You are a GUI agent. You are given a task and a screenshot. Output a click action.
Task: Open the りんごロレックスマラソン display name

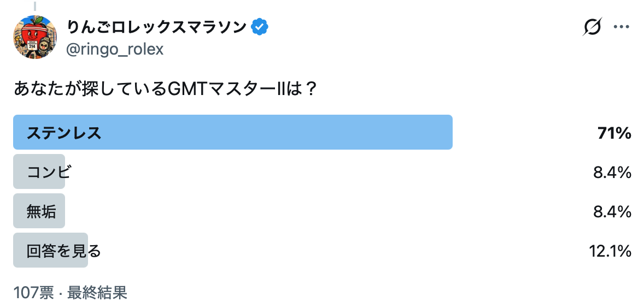point(156,27)
